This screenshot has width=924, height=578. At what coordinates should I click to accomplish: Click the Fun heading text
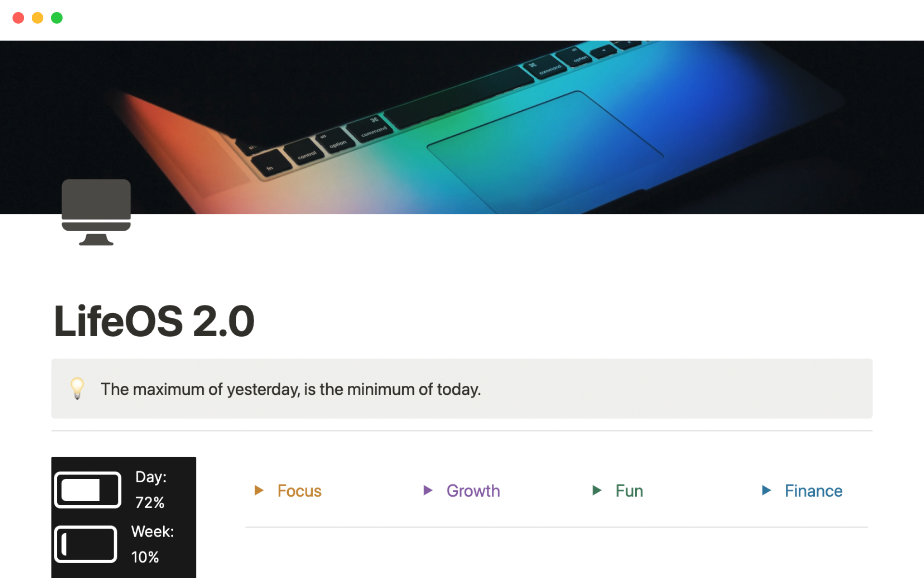pos(629,491)
